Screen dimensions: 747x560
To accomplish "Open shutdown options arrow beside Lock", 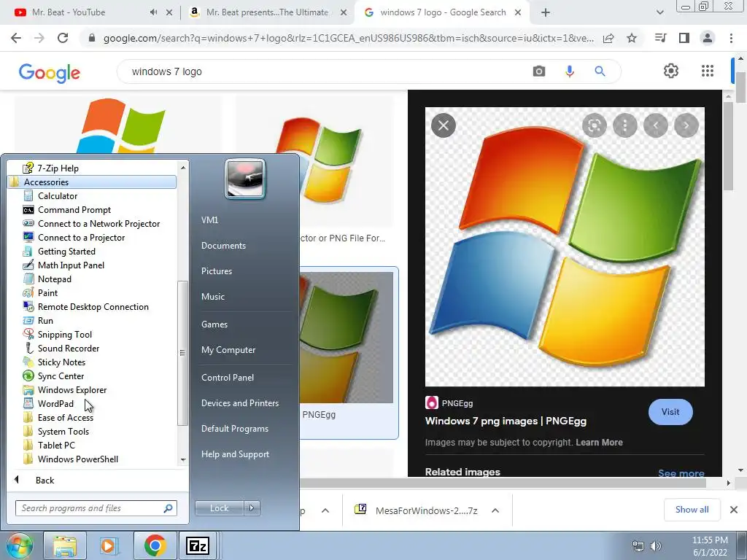I will tap(252, 508).
